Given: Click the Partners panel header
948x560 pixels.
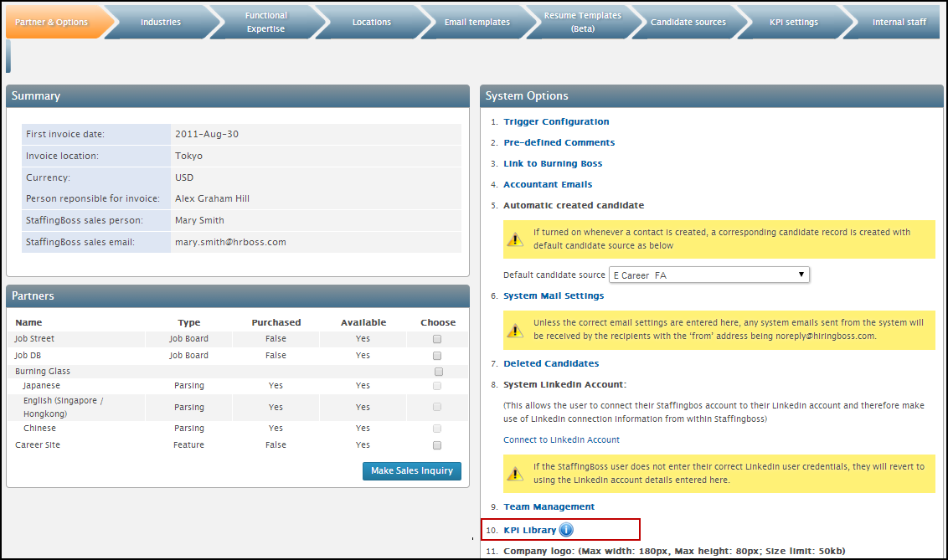Looking at the screenshot, I should [x=238, y=296].
